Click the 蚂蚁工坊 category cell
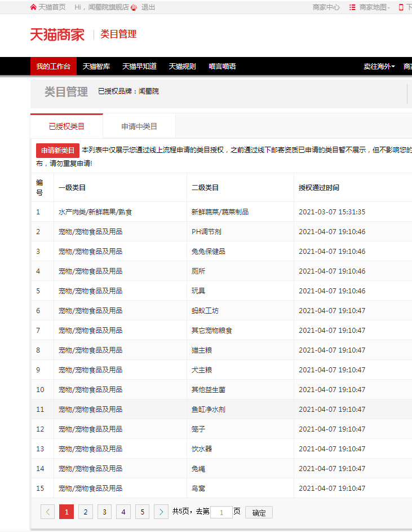 pyautogui.click(x=205, y=310)
